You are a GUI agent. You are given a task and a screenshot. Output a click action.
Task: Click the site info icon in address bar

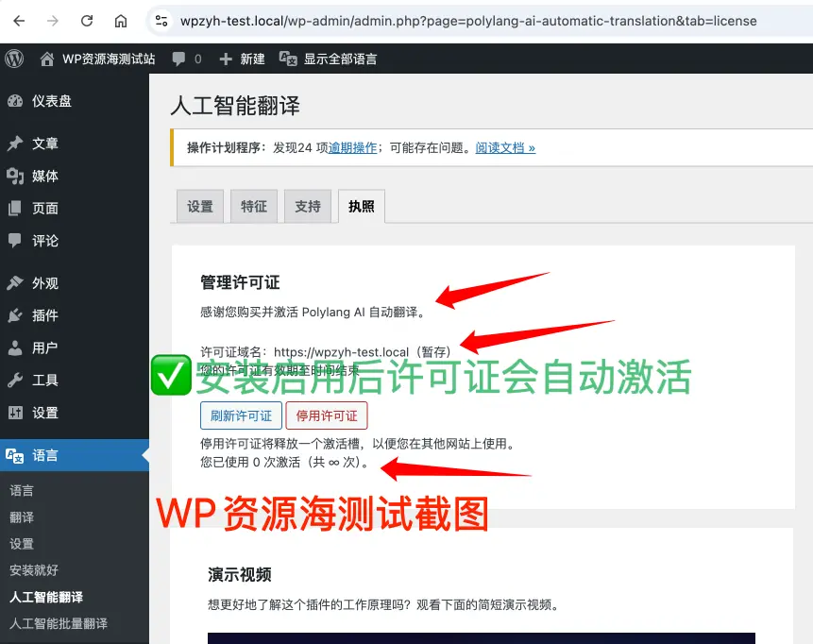[161, 21]
